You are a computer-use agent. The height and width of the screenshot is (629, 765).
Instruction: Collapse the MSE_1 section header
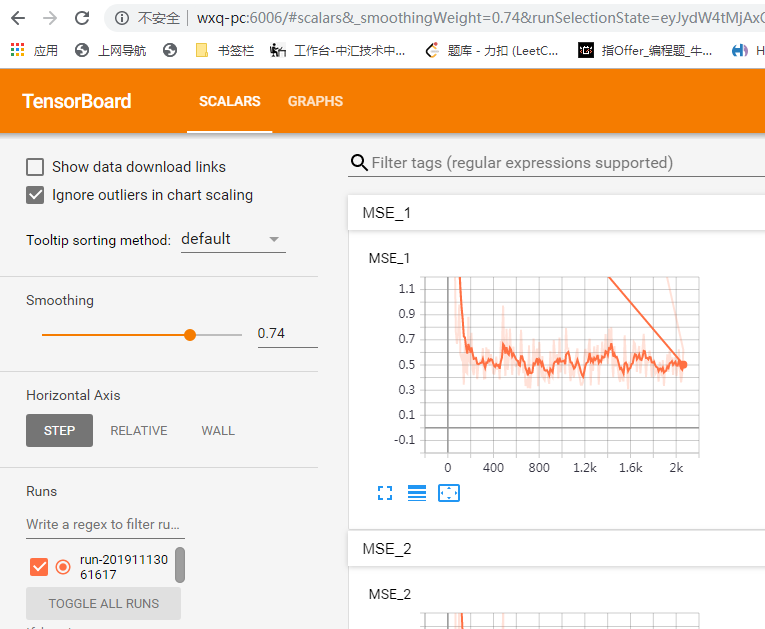click(x=556, y=213)
